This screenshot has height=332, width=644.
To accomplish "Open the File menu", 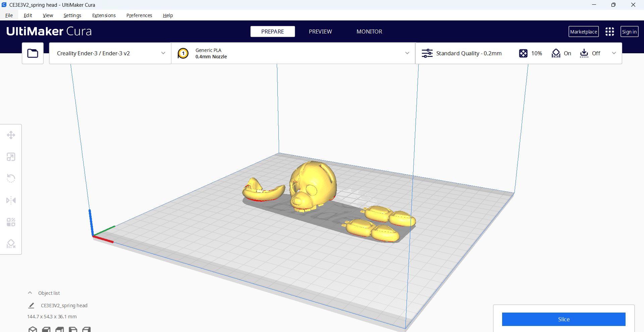I will click(9, 15).
